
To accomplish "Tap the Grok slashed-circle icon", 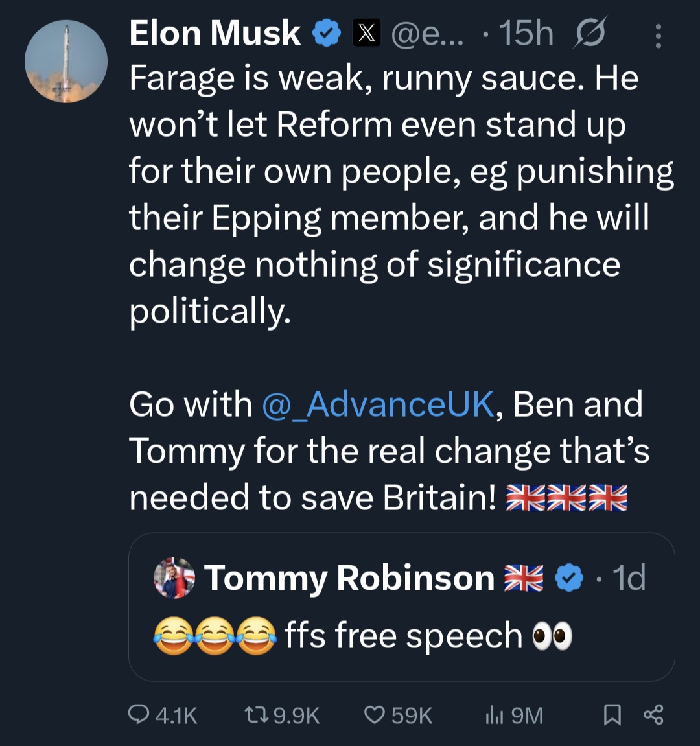I will (589, 33).
